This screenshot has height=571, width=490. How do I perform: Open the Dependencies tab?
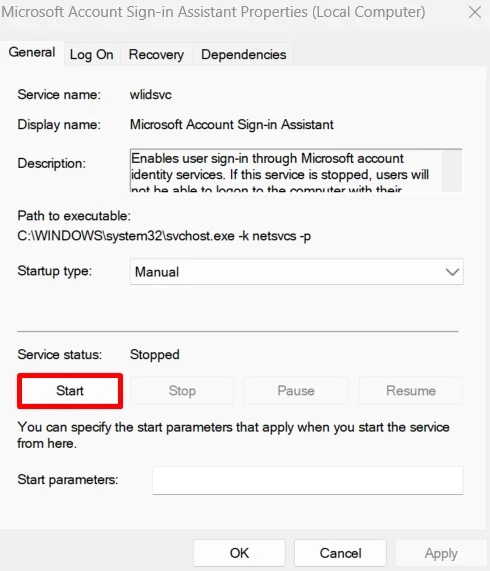tap(244, 55)
